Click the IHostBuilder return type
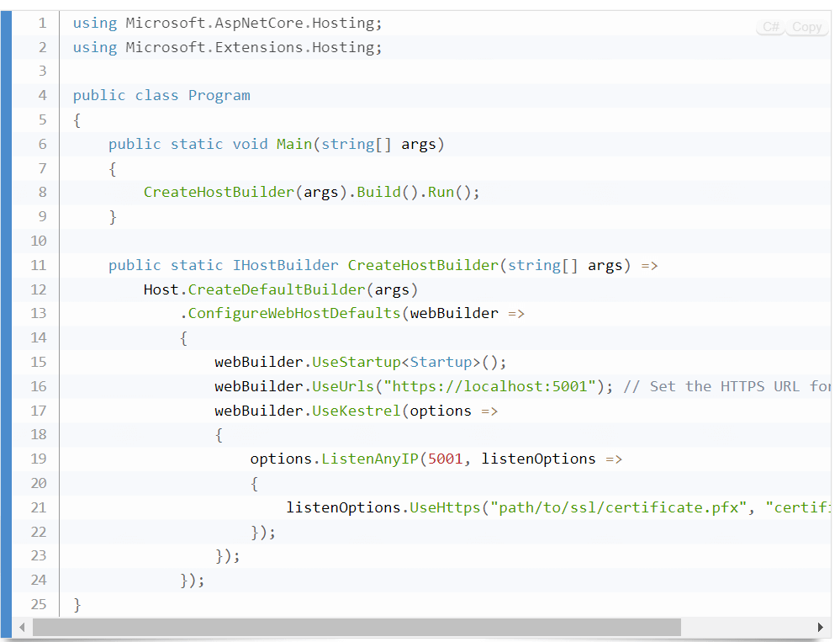Viewport: 840px width, 642px height. pyautogui.click(x=285, y=265)
